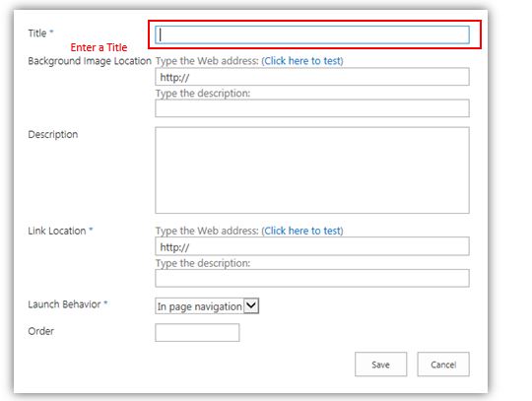Click the Launch Behavior label

(64, 304)
